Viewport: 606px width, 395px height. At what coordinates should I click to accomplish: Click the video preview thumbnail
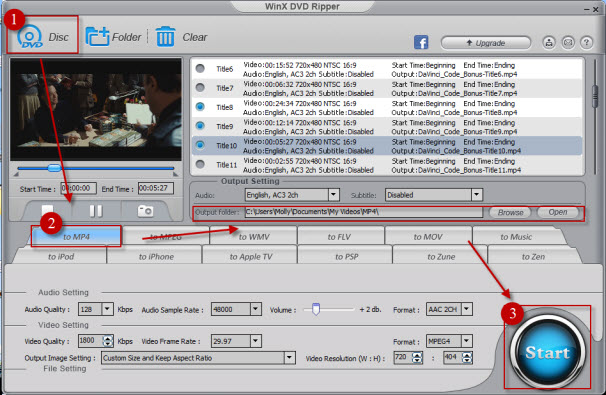(x=96, y=110)
